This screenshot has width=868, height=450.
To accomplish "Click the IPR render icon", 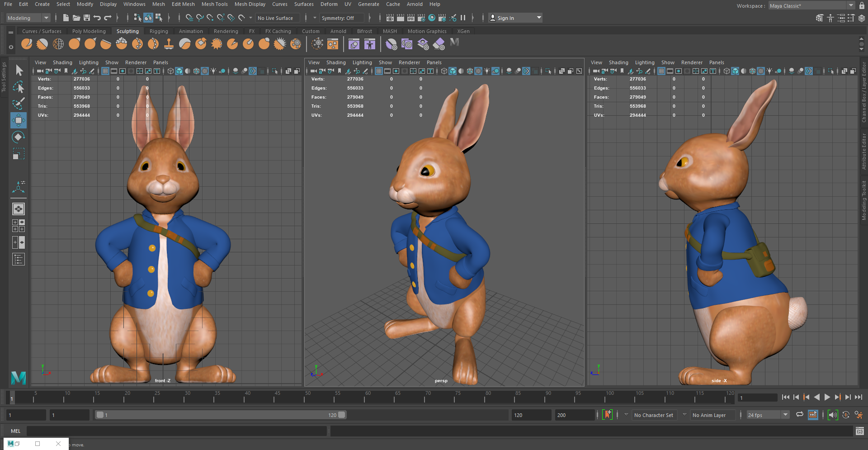I will (410, 18).
